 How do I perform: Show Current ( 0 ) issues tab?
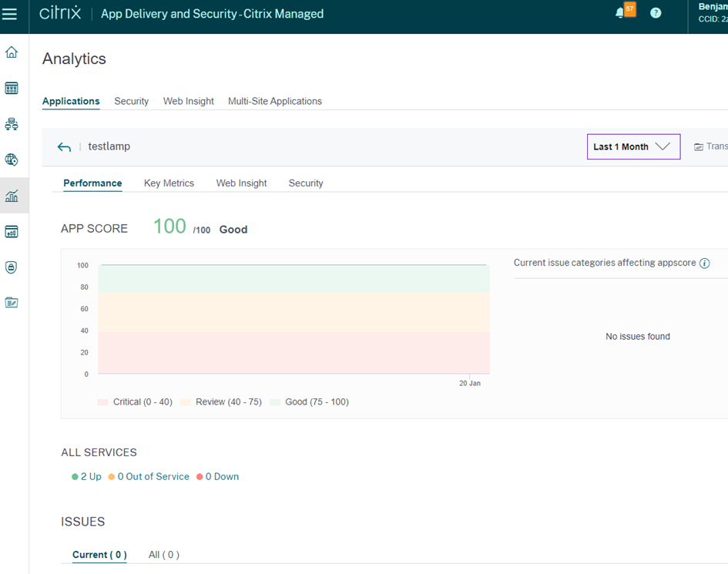tap(99, 555)
